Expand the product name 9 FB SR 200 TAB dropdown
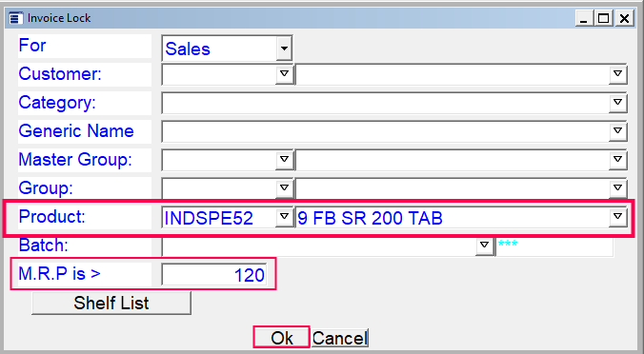This screenshot has width=644, height=354. pos(617,217)
